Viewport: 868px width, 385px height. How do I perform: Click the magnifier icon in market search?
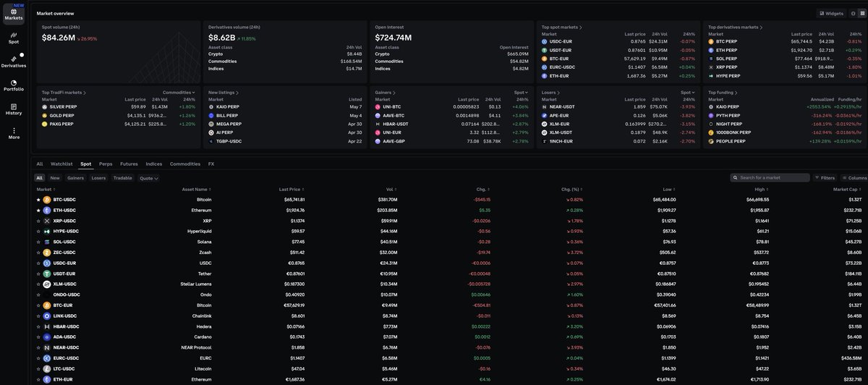pos(735,177)
